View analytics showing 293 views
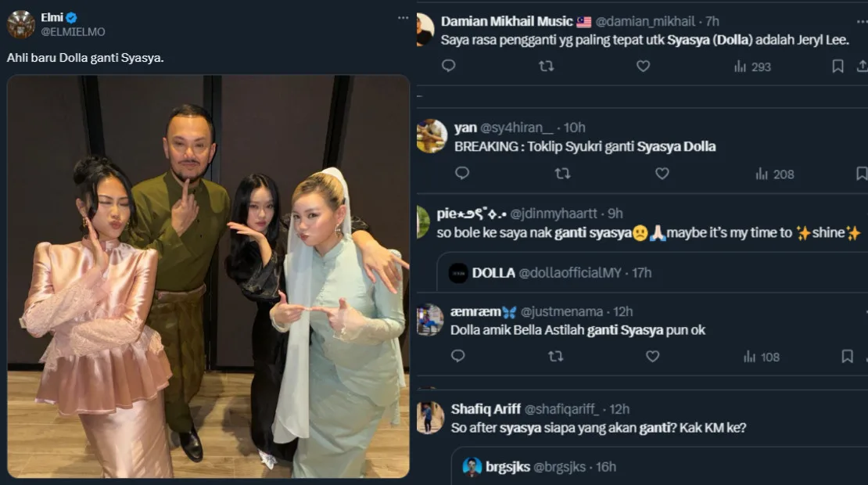This screenshot has height=485, width=868. pos(751,66)
